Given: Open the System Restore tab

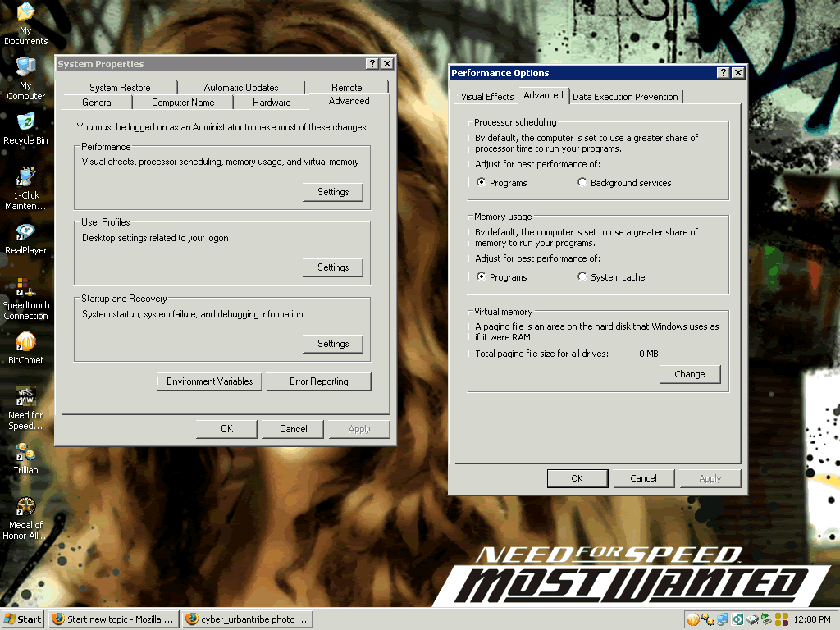Looking at the screenshot, I should pos(120,87).
